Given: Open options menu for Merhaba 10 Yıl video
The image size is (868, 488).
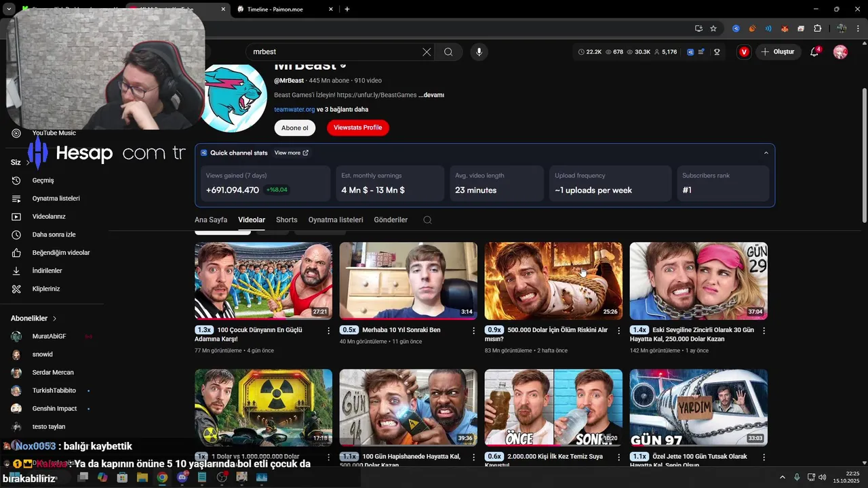Looking at the screenshot, I should (474, 331).
